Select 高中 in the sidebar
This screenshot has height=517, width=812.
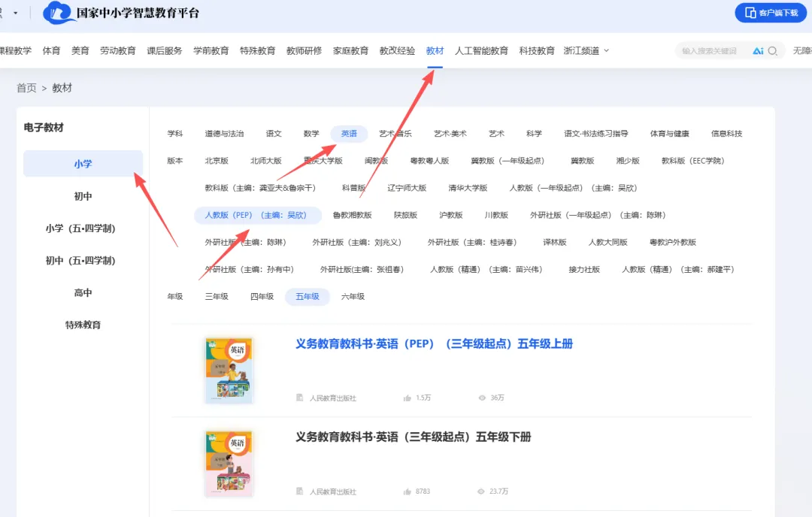[x=83, y=292]
